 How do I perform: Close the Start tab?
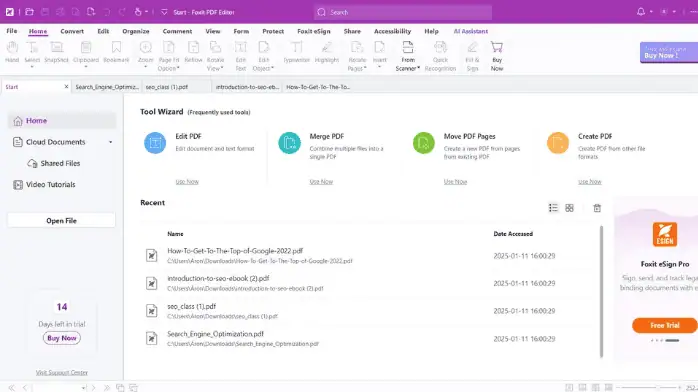tap(66, 86)
